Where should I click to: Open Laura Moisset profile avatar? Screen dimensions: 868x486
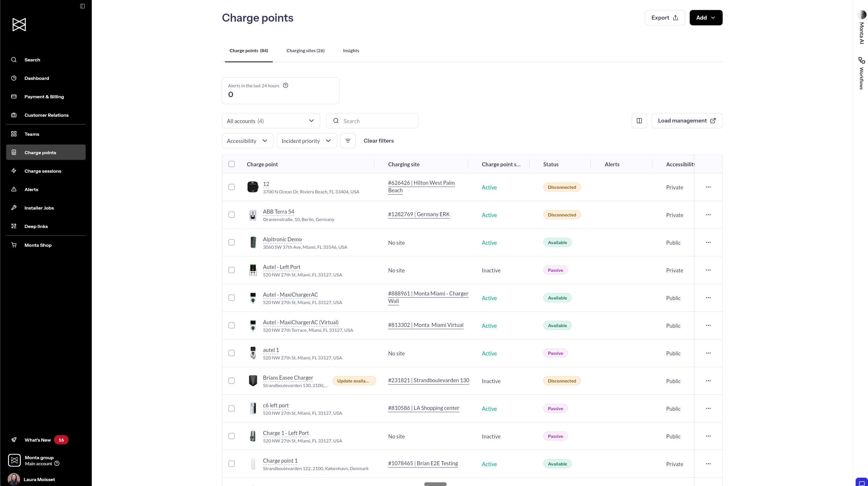pyautogui.click(x=14, y=479)
